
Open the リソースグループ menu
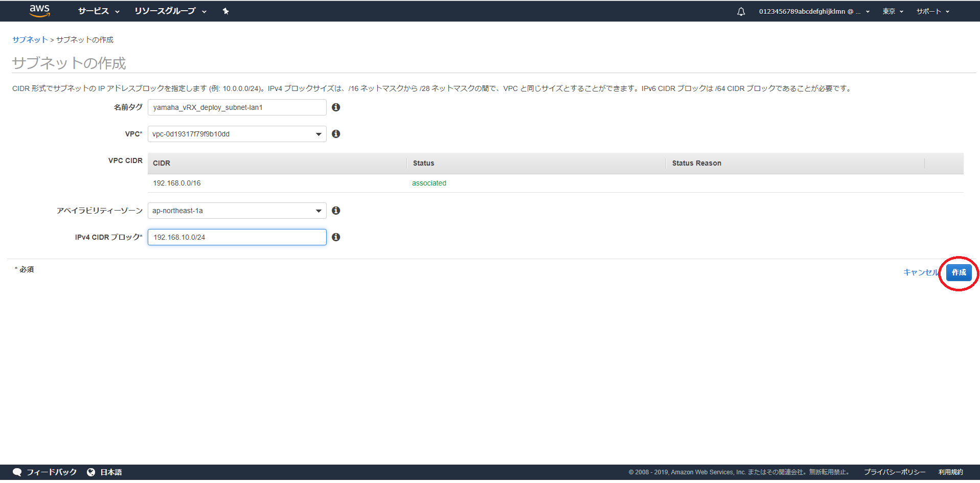[170, 11]
